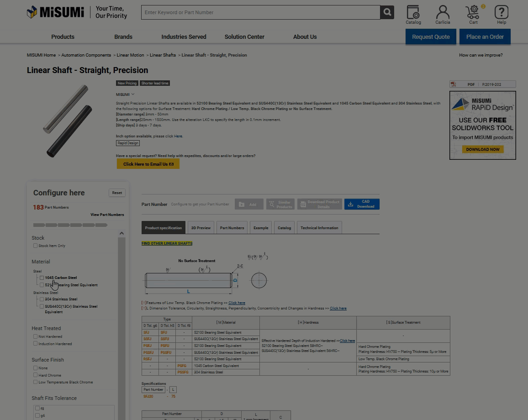Check SUS440C(13Cr) Stainless Steel Equivalent

[x=42, y=306]
